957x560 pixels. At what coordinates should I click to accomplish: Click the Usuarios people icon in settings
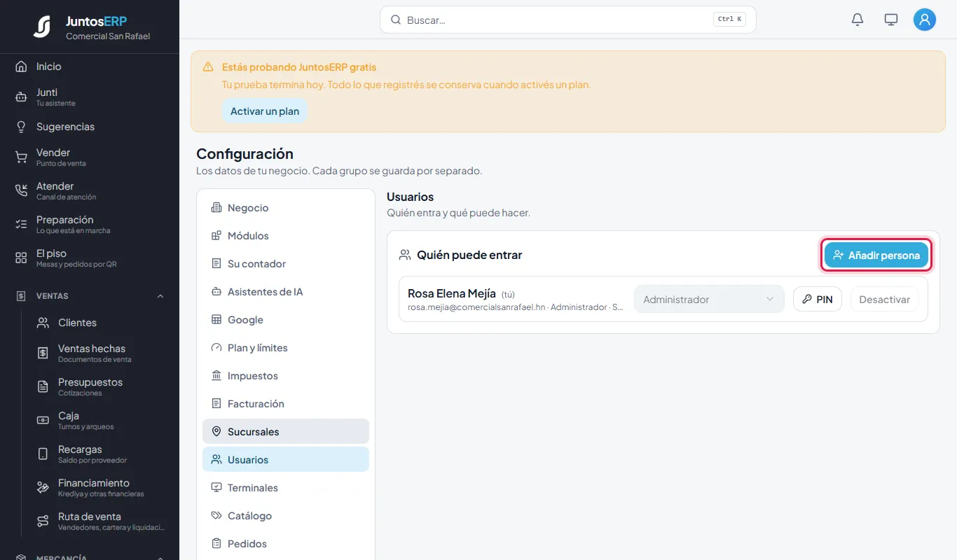216,460
